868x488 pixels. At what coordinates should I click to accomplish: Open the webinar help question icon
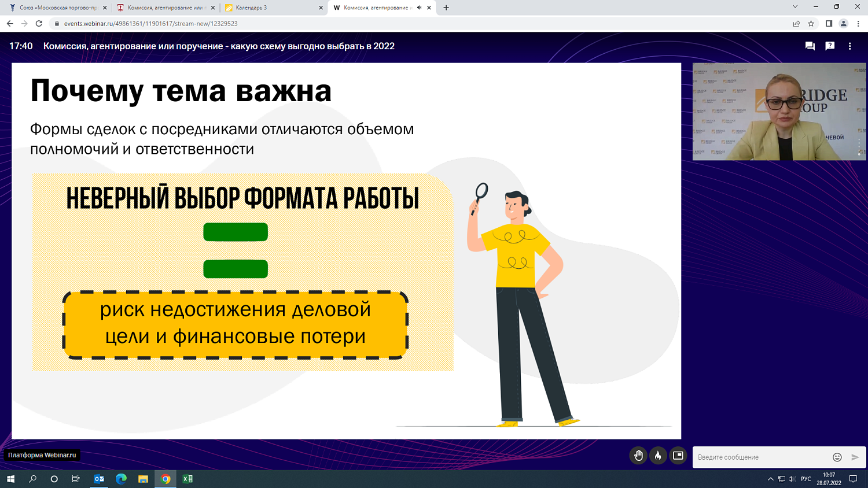(x=830, y=46)
